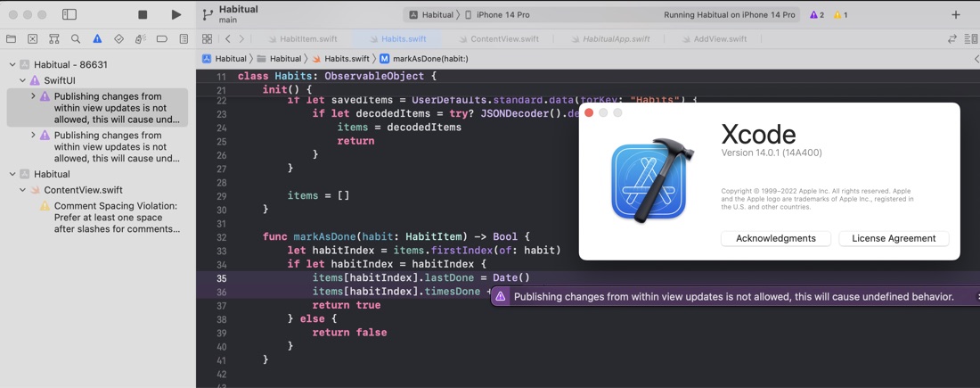Click the purple runtime issues badge

[x=817, y=14]
